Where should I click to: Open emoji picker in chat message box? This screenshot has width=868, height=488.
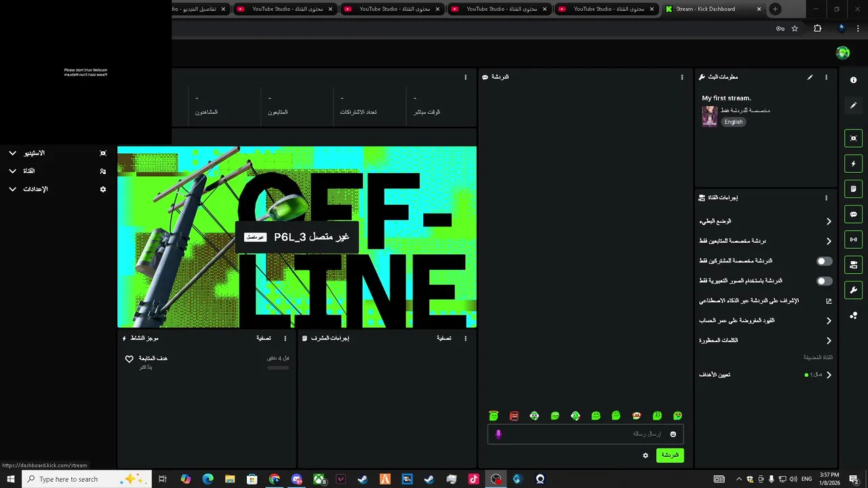point(673,434)
